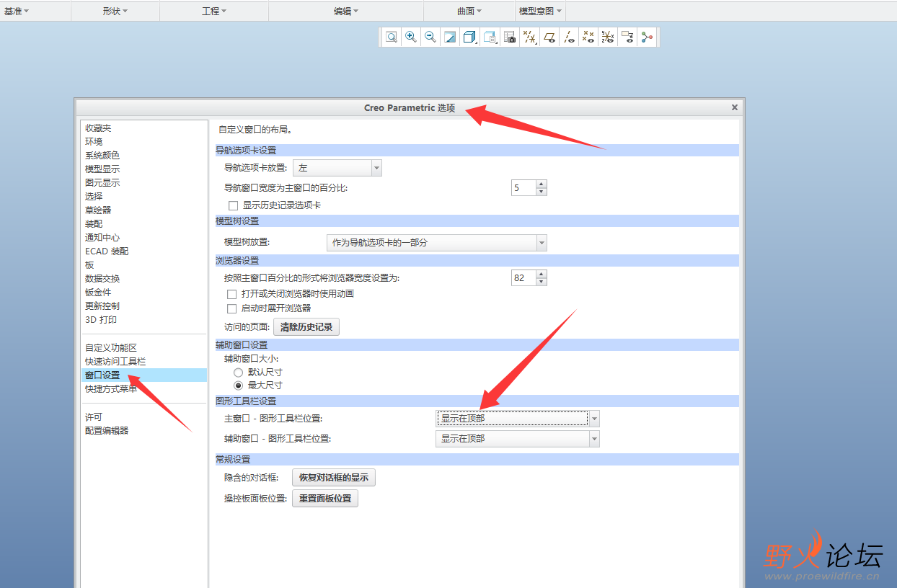Select 板 category
The height and width of the screenshot is (588, 897).
coord(89,265)
